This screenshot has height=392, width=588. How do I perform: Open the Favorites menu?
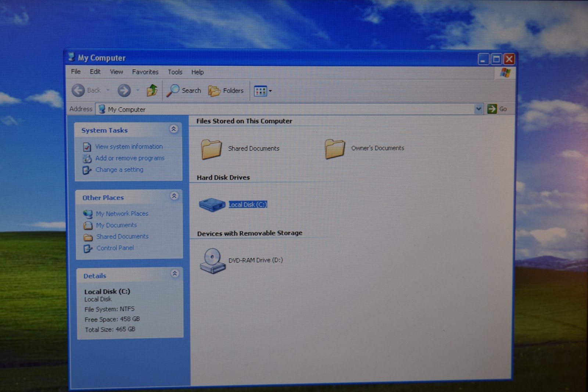[x=145, y=72]
